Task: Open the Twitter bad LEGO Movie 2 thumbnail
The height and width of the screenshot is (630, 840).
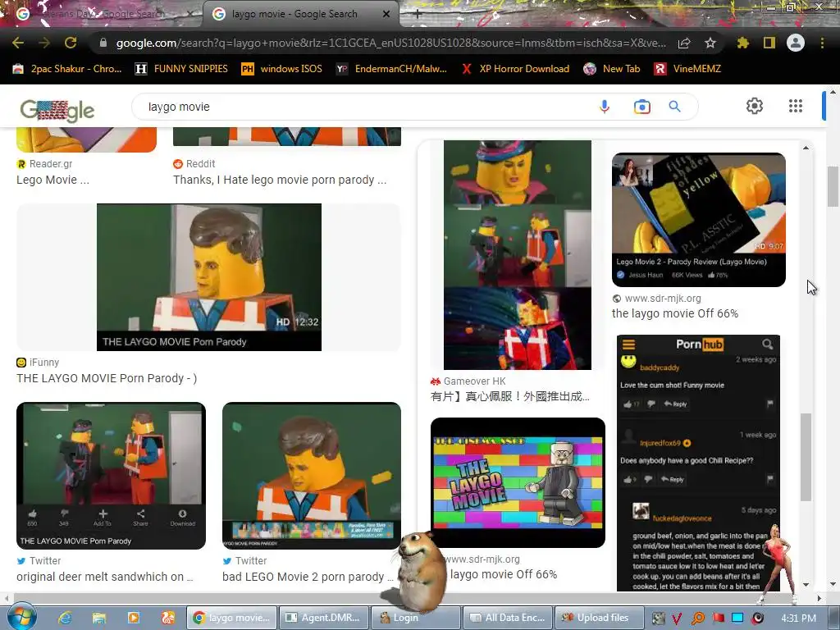Action: pyautogui.click(x=311, y=476)
